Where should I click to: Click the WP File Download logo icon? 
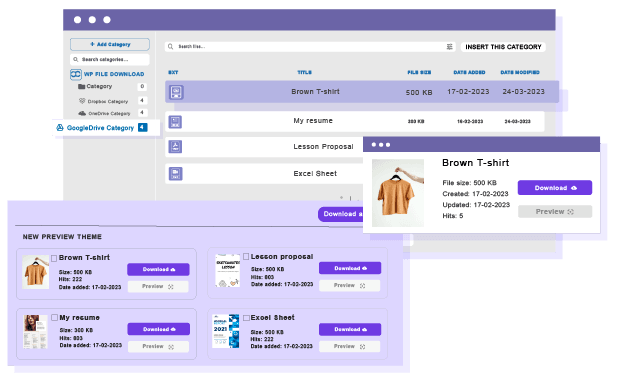pos(76,74)
